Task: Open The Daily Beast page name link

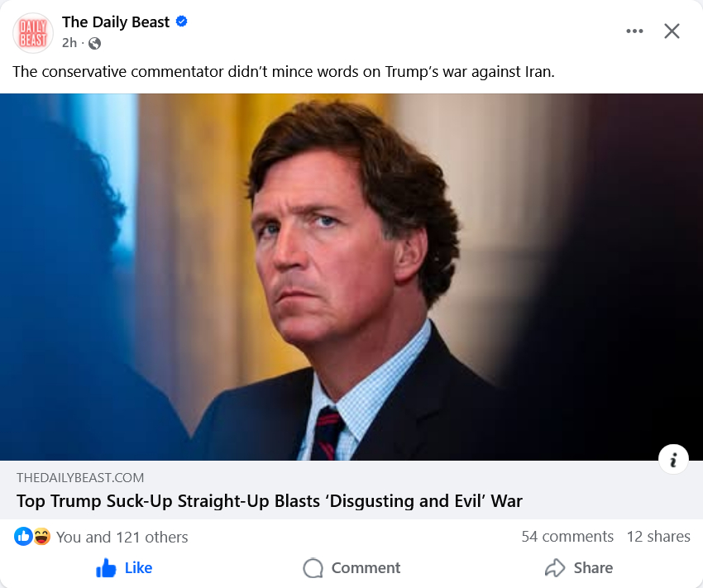Action: tap(116, 22)
